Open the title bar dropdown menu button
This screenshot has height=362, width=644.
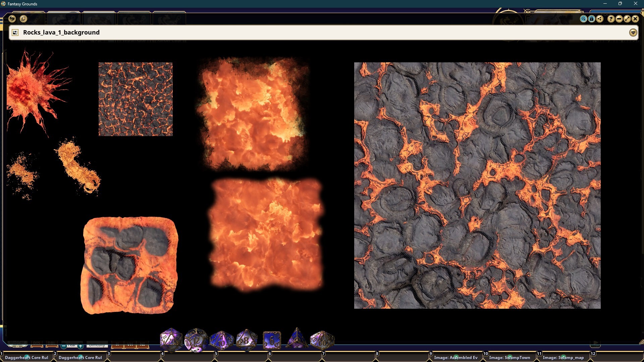tap(633, 33)
